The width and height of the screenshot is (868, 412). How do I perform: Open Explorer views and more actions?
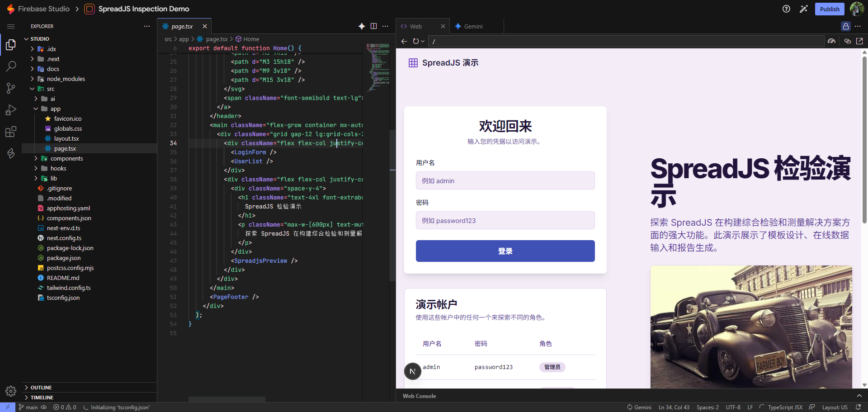click(147, 26)
